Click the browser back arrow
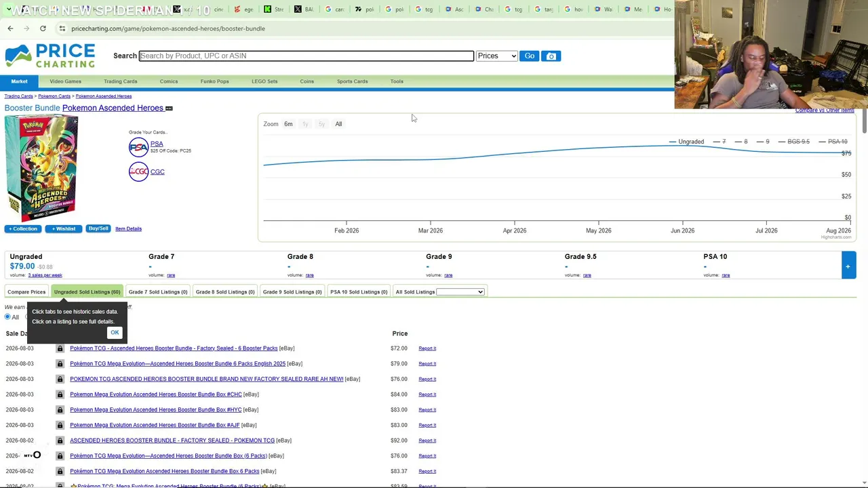The width and height of the screenshot is (868, 488). pyautogui.click(x=10, y=28)
